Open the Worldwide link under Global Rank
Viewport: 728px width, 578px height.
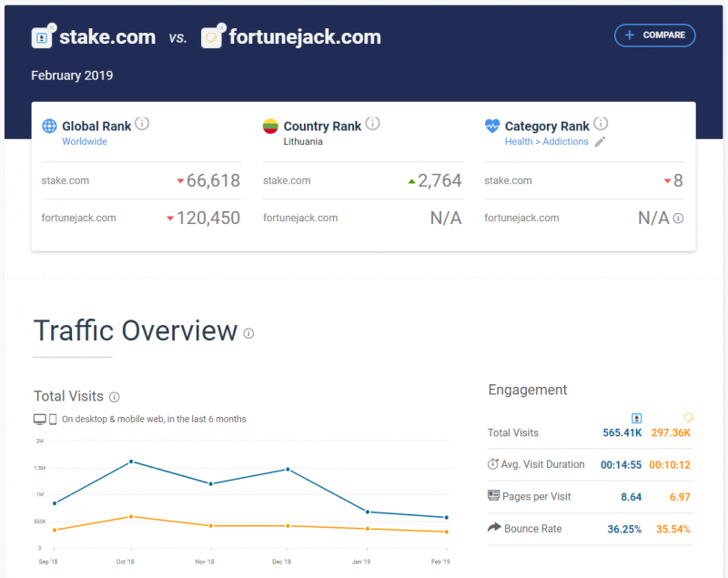(x=85, y=142)
